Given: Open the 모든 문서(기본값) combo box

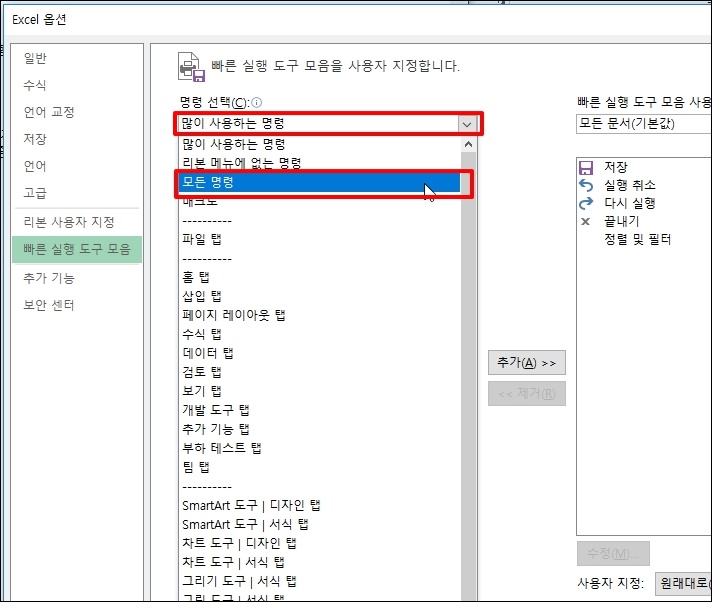Looking at the screenshot, I should [644, 123].
